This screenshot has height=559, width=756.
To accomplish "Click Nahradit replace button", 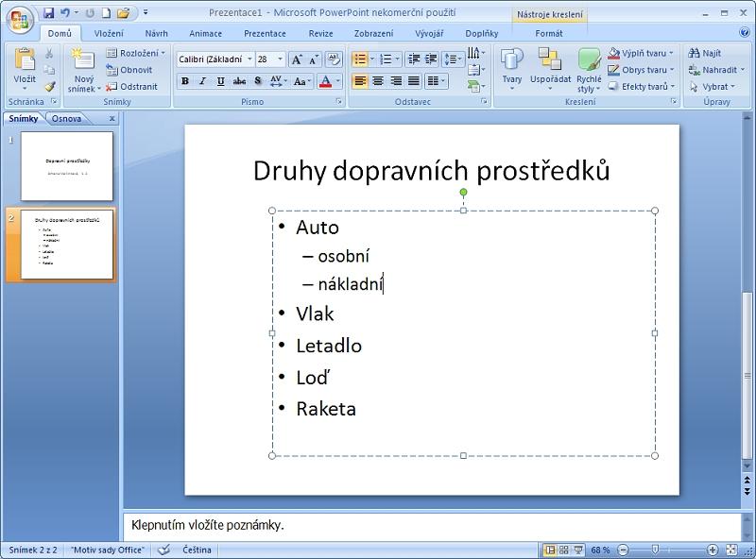I will pyautogui.click(x=716, y=70).
